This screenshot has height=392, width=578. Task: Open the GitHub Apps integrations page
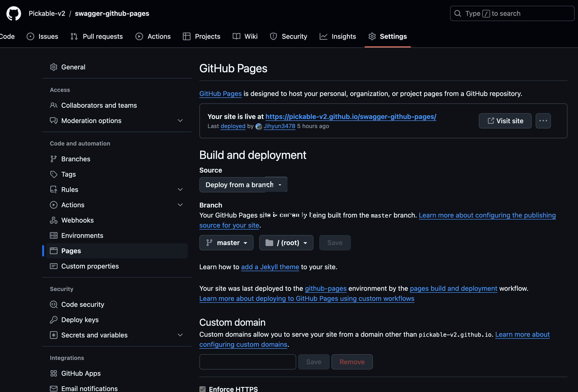pos(81,373)
